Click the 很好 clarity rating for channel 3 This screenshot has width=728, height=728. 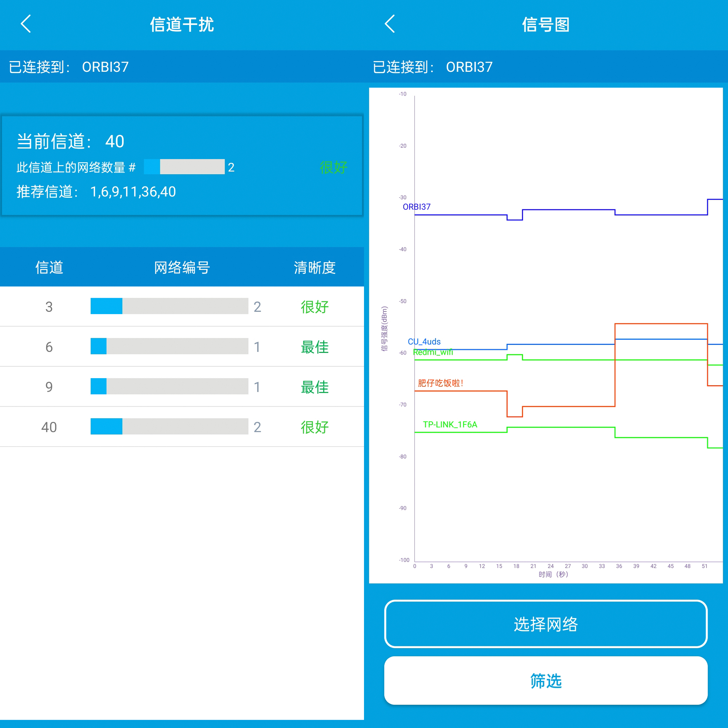click(x=314, y=307)
